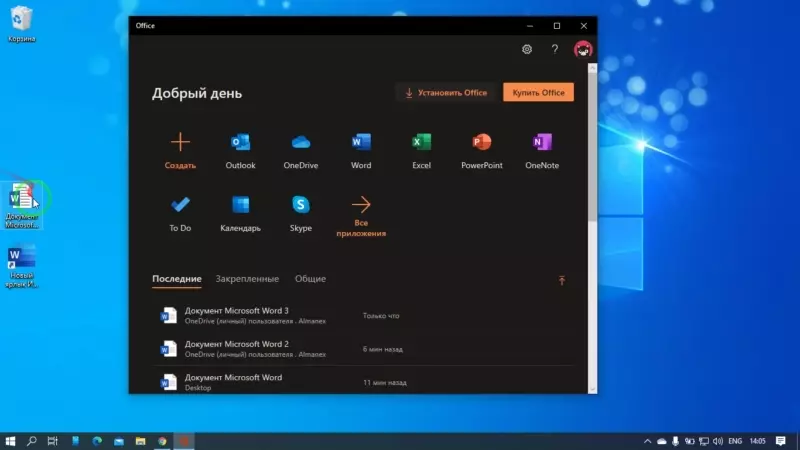This screenshot has height=450, width=800.
Task: Select the Новый ярлык Word shortcut on desktop
Action: click(x=21, y=267)
